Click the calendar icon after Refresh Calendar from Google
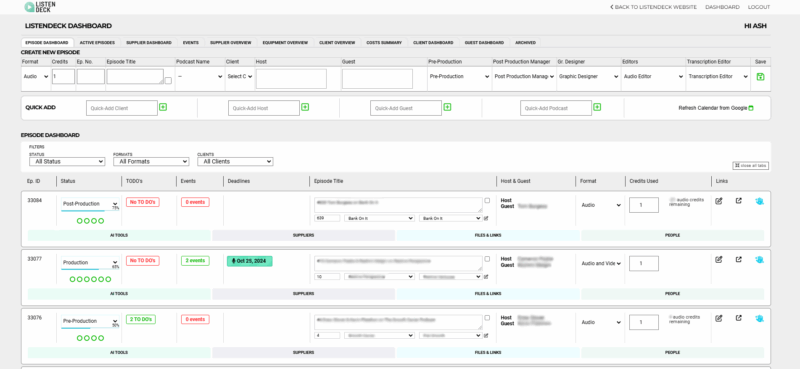This screenshot has width=800, height=369. click(751, 108)
